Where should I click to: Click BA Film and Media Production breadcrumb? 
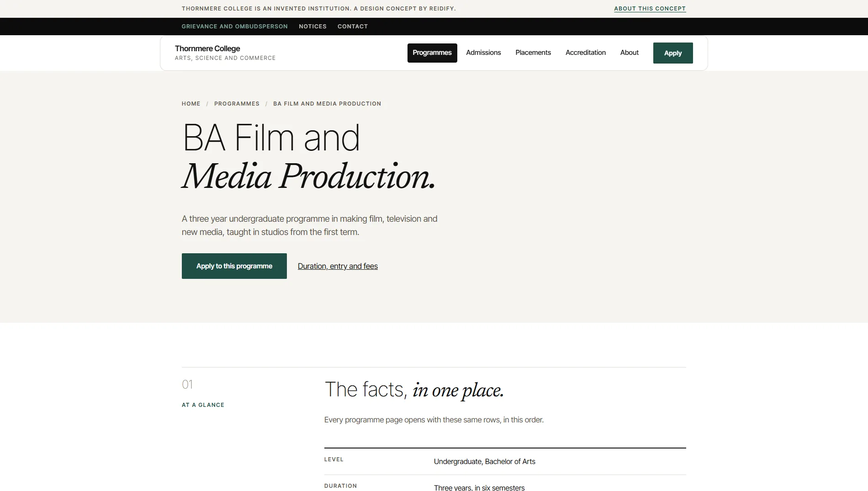pyautogui.click(x=327, y=104)
